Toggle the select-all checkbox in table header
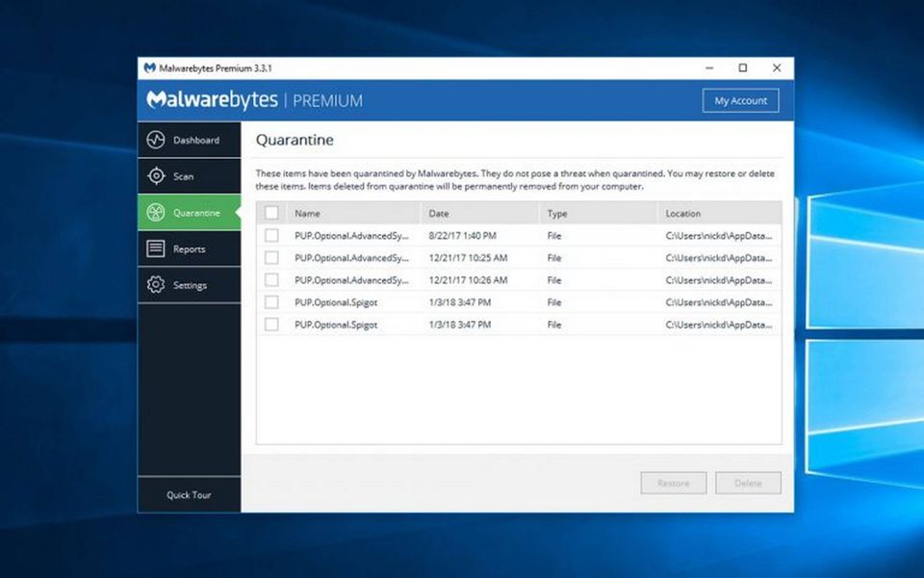 coord(271,213)
